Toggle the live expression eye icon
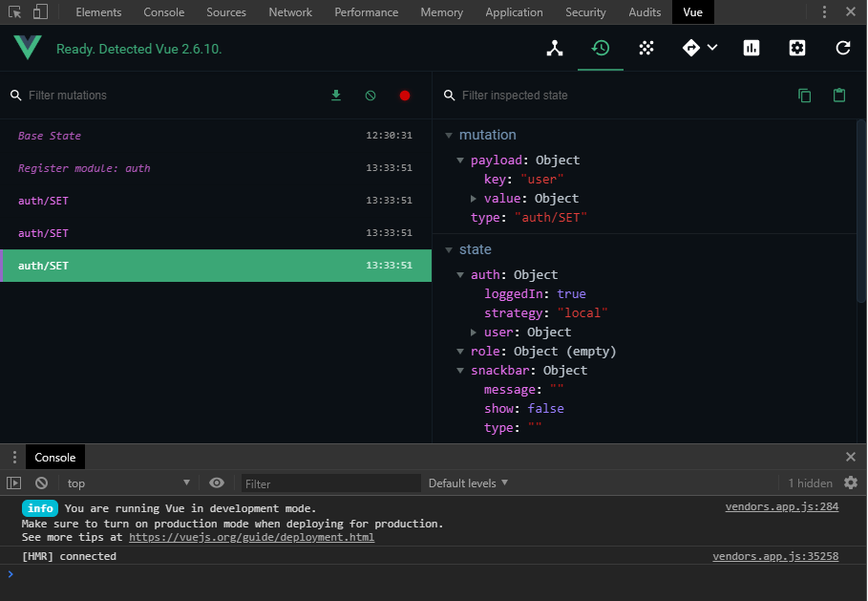 [217, 483]
